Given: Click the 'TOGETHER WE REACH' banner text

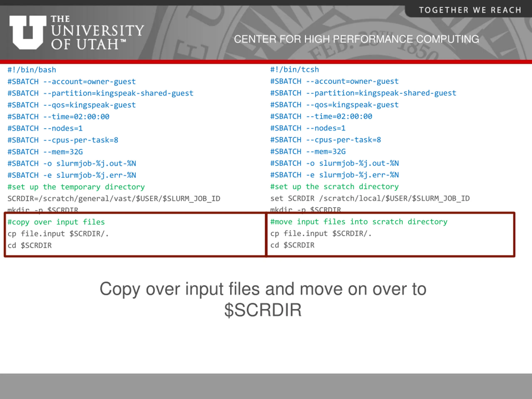Looking at the screenshot, I should click(x=470, y=10).
